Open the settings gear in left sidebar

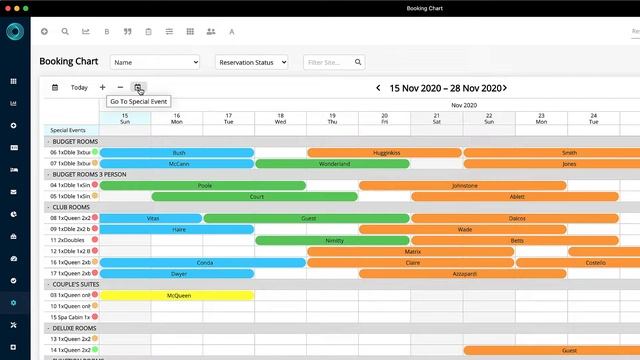point(13,303)
